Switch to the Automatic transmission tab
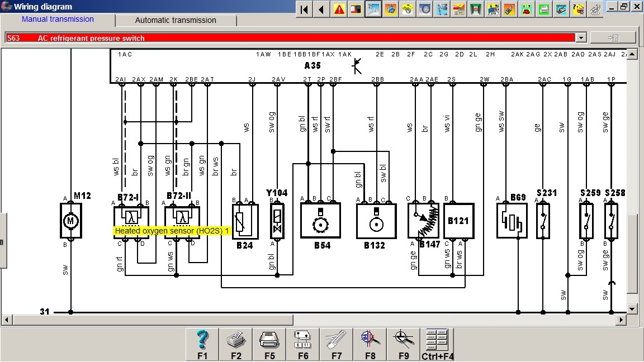The height and width of the screenshot is (362, 644). pyautogui.click(x=176, y=20)
